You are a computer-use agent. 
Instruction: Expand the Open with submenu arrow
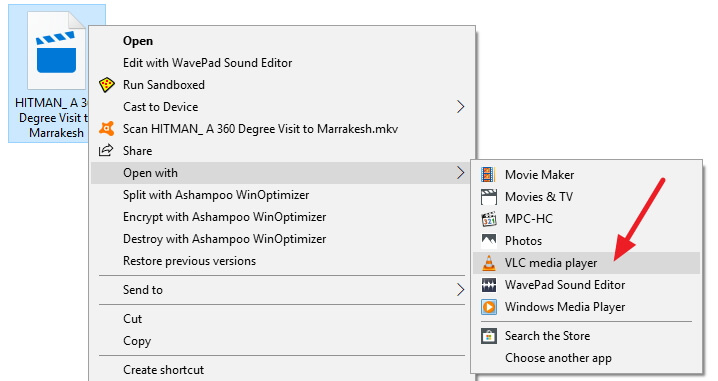(x=461, y=173)
